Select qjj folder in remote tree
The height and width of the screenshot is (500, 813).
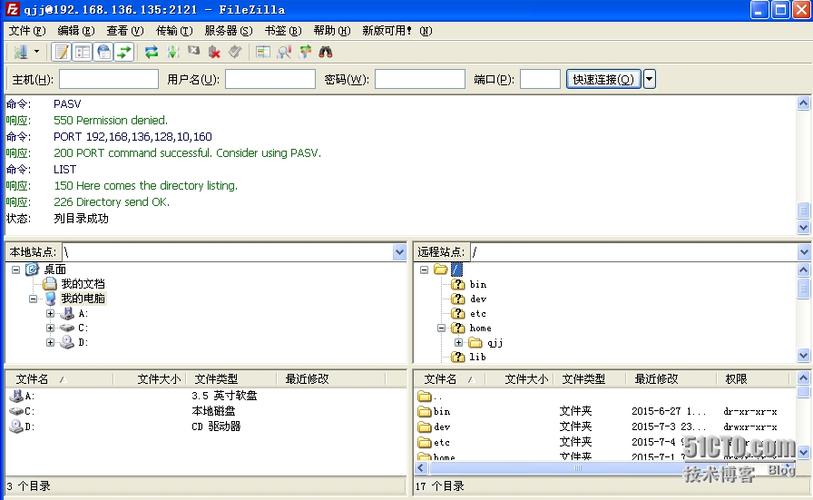click(x=495, y=342)
